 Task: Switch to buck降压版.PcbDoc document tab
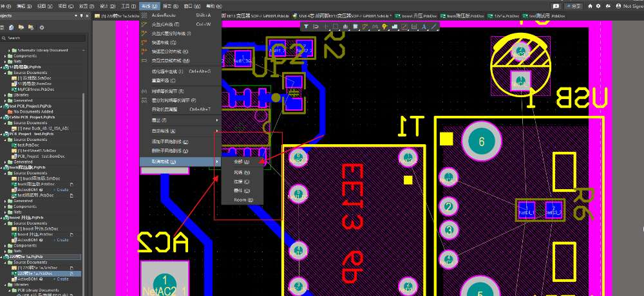pyautogui.click(x=462, y=16)
